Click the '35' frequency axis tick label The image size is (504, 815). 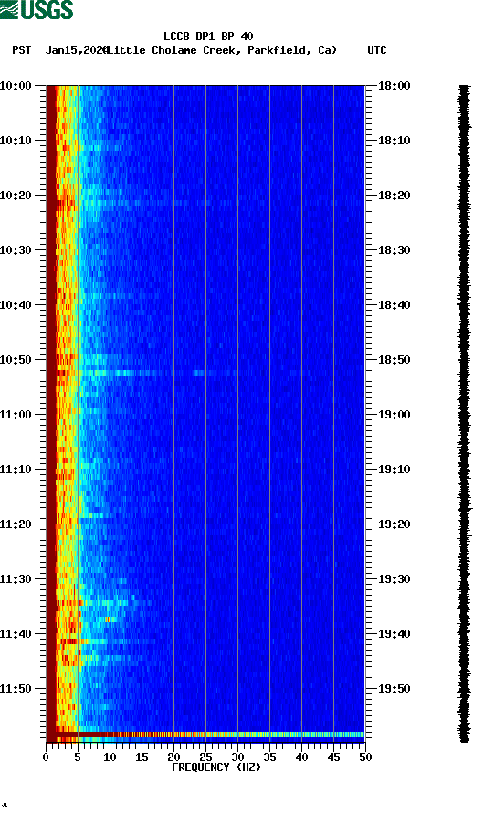coord(269,757)
